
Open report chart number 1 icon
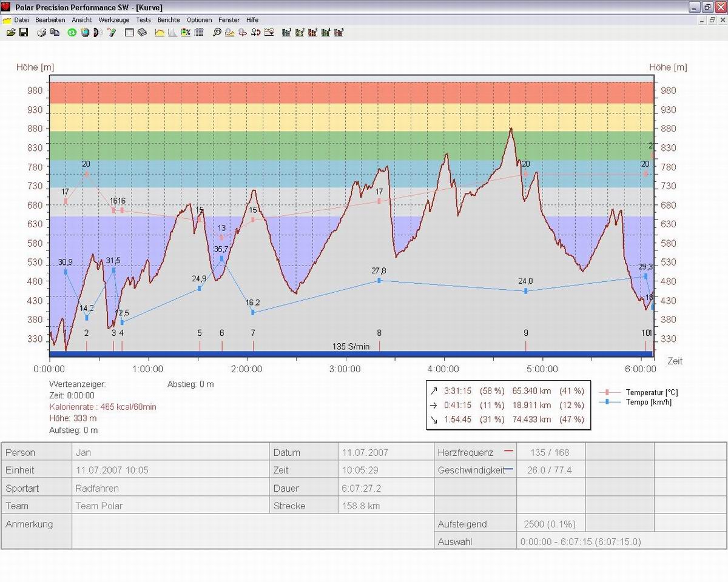click(x=286, y=32)
